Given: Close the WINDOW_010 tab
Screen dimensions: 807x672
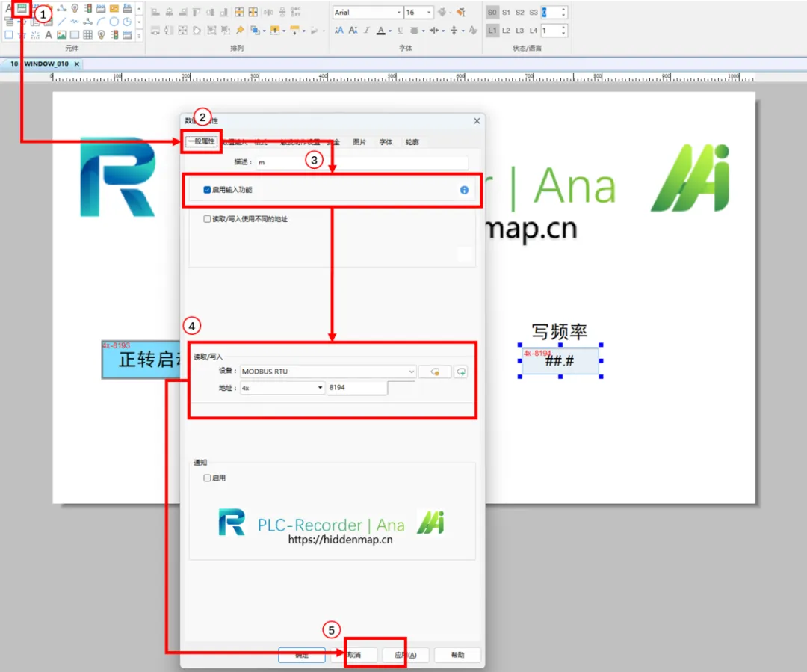Looking at the screenshot, I should point(77,64).
